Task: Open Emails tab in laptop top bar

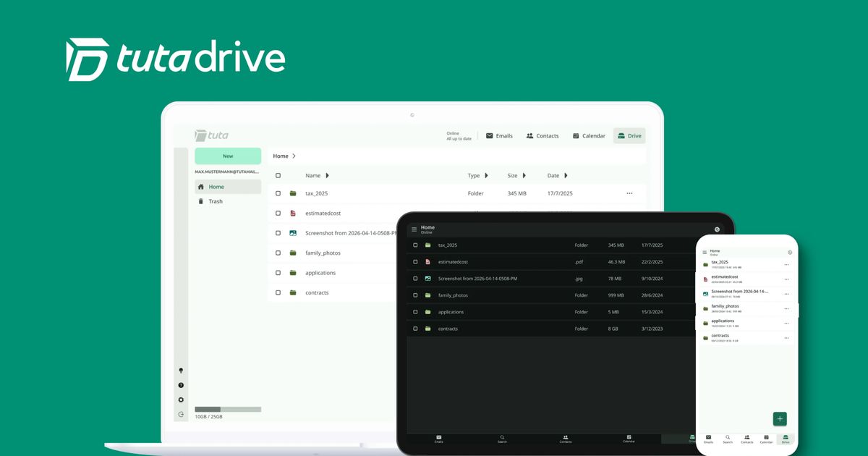Action: [x=499, y=136]
